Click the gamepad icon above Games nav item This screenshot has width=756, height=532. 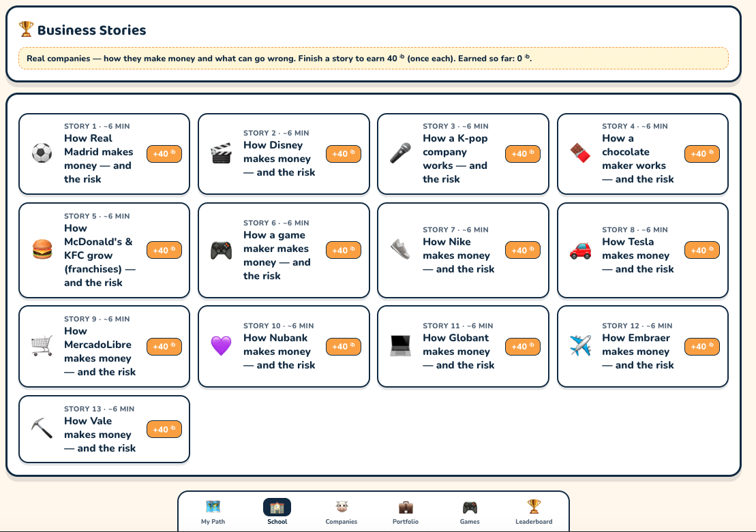470,507
